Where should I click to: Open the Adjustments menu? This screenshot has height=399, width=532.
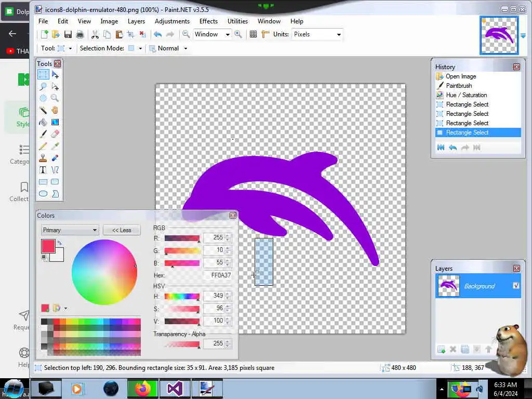pos(172,21)
